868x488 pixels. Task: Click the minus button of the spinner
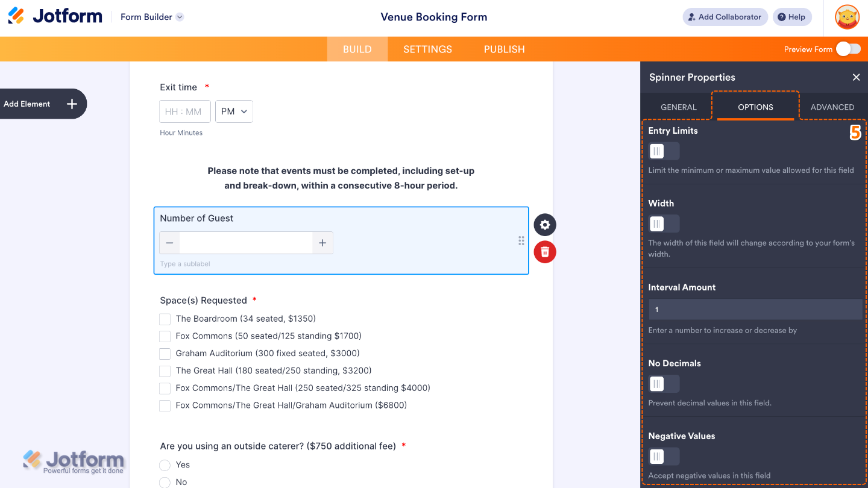pos(169,243)
